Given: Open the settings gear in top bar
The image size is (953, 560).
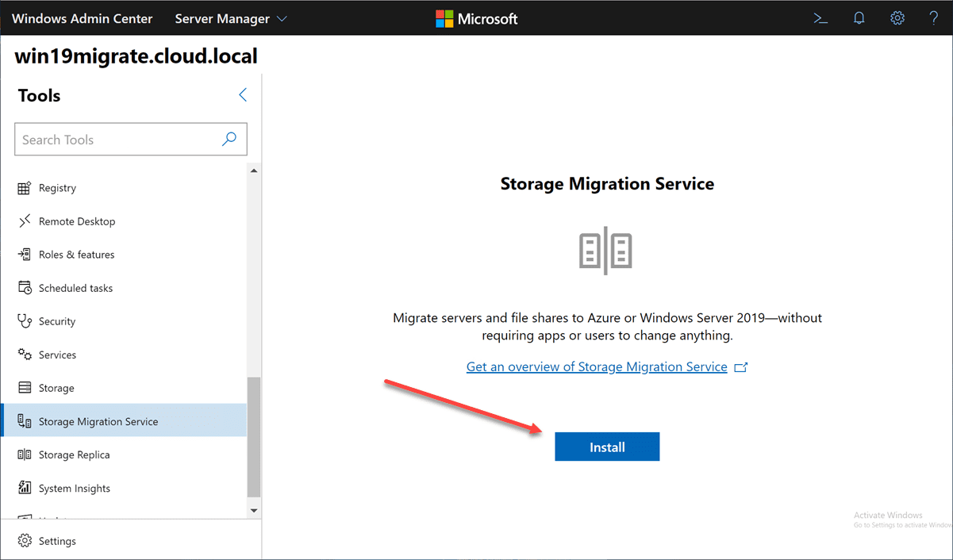Looking at the screenshot, I should pyautogui.click(x=897, y=17).
